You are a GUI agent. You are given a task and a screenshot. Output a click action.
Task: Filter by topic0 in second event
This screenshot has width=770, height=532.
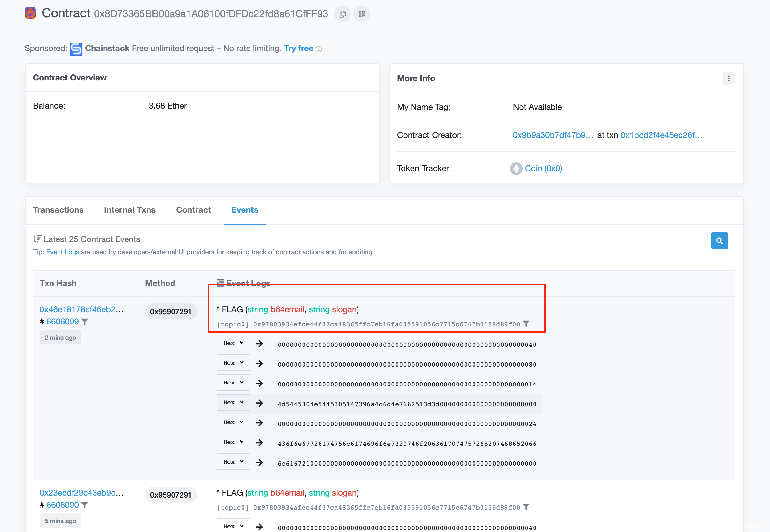pyautogui.click(x=526, y=507)
